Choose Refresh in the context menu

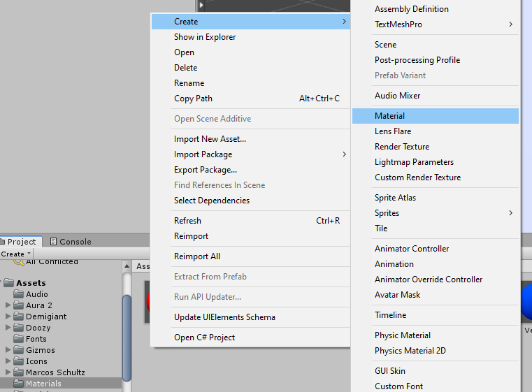(x=251, y=221)
